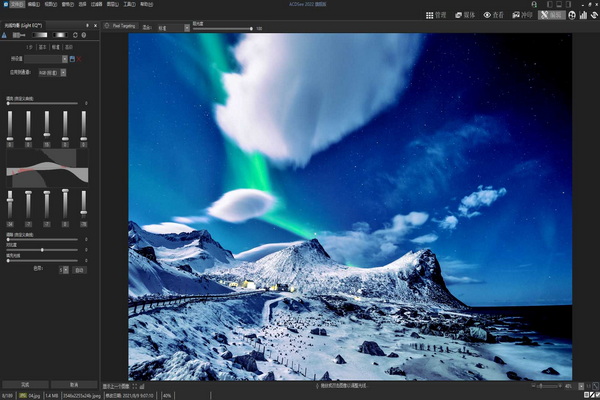The height and width of the screenshot is (400, 600).
Task: Click the fifth upper brighten band slider
Action: pyautogui.click(x=84, y=126)
